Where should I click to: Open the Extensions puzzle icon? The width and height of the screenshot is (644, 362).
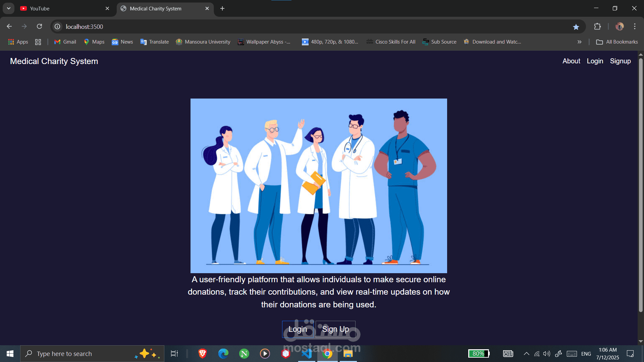click(597, 26)
